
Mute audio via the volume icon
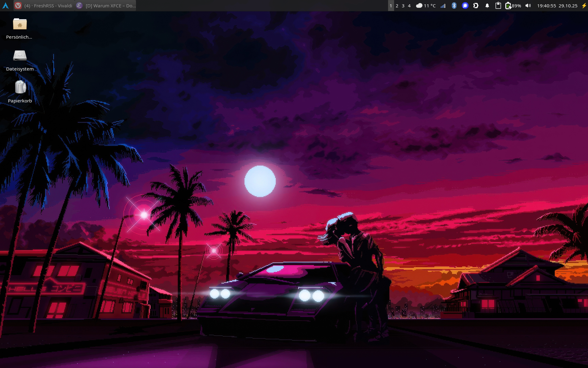pyautogui.click(x=528, y=5)
